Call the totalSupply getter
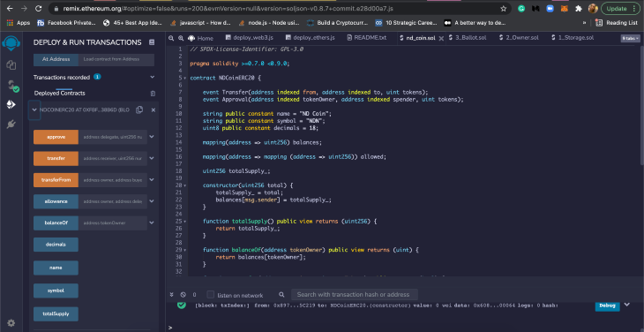Image resolution: width=644 pixels, height=332 pixels. pyautogui.click(x=56, y=314)
